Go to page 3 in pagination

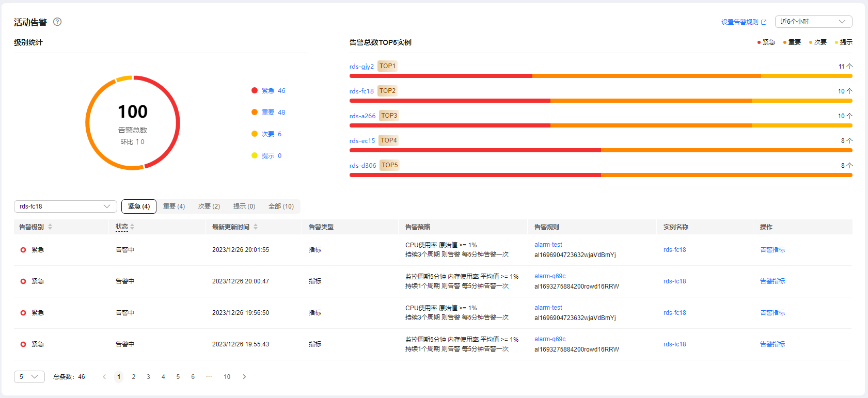(148, 377)
